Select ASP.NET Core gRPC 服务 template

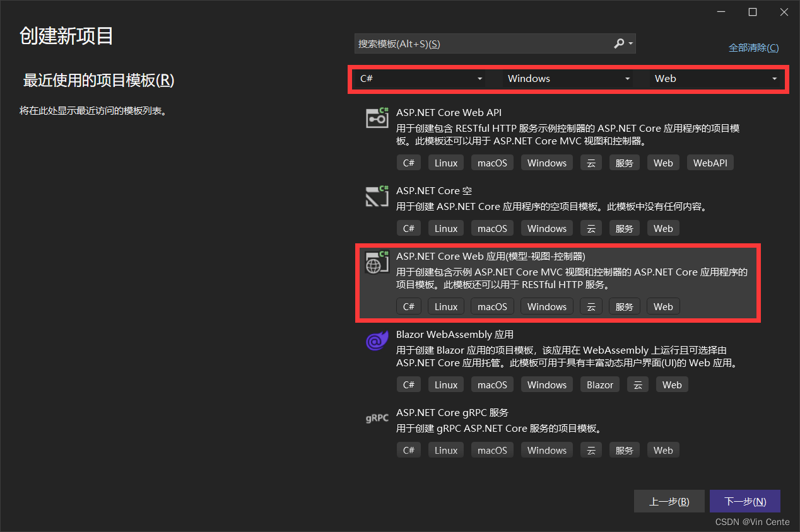(452, 413)
